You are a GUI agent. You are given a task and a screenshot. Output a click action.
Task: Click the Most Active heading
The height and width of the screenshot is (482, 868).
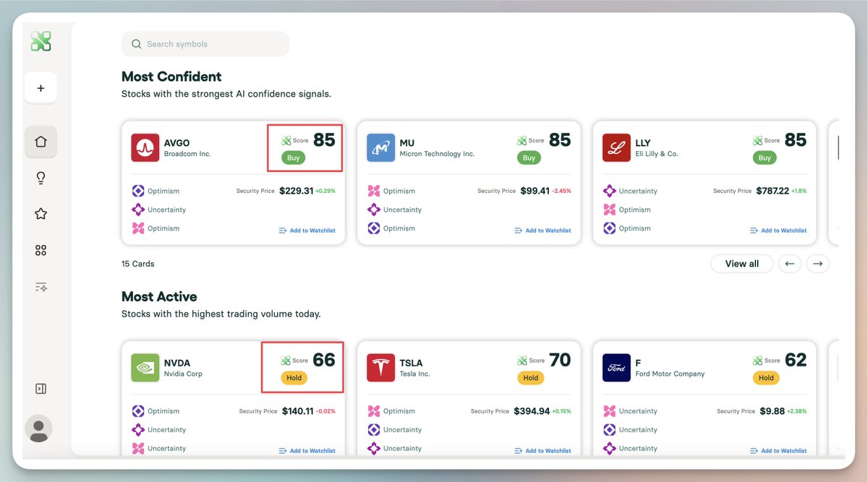click(x=159, y=297)
